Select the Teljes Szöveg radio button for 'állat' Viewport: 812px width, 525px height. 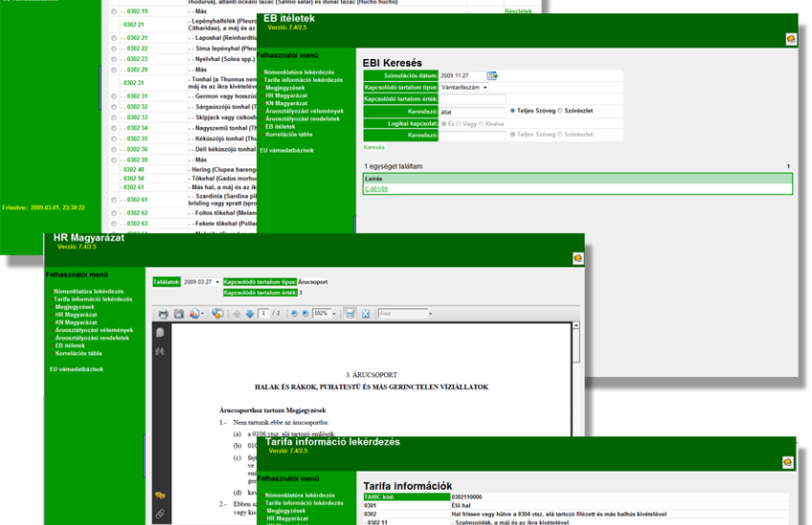point(513,111)
